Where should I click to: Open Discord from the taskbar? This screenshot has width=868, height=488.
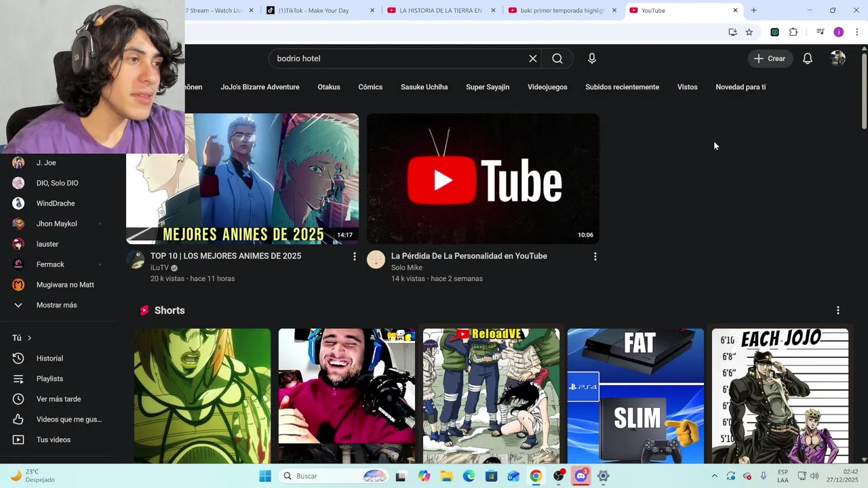click(581, 476)
